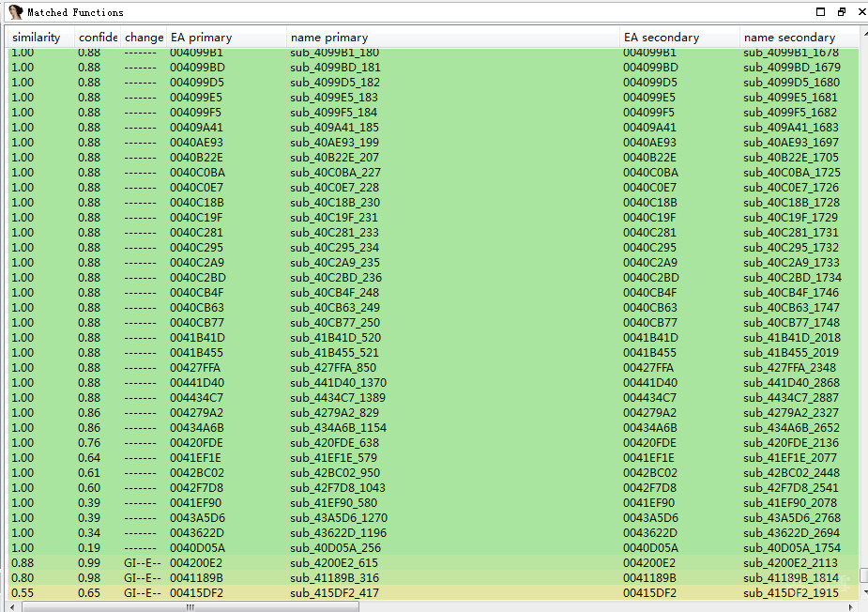The height and width of the screenshot is (612, 868).
Task: Select row sub_43A5D6_1270
Action: [433, 518]
